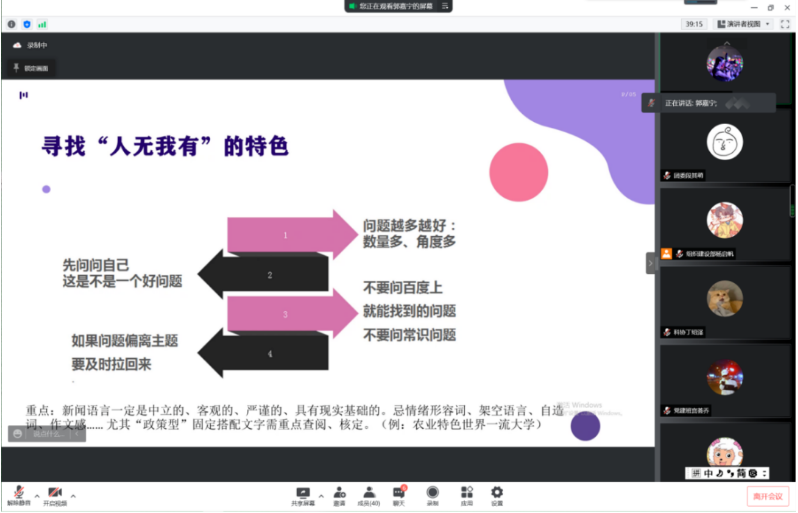Click the security shield icon
Viewport: 798px width, 513px height.
coord(27,24)
